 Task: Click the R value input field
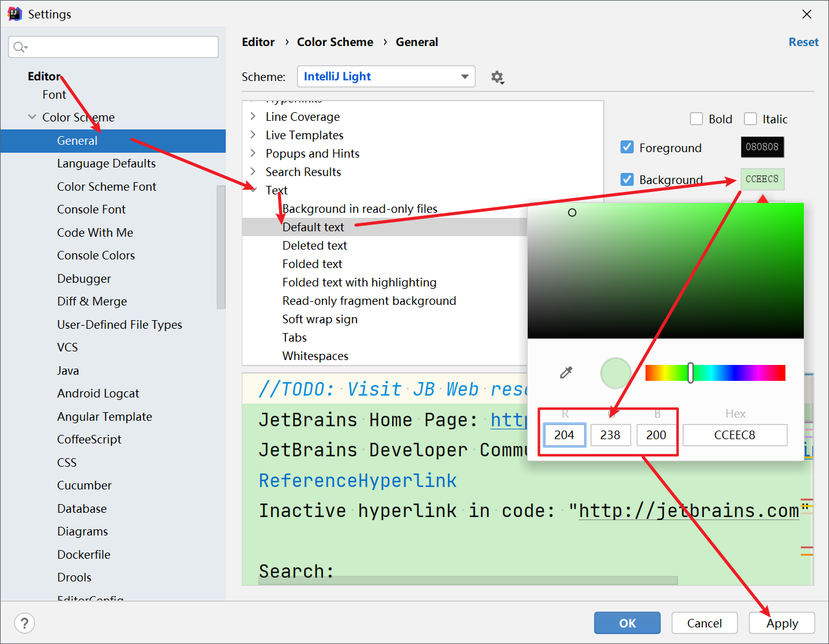565,435
